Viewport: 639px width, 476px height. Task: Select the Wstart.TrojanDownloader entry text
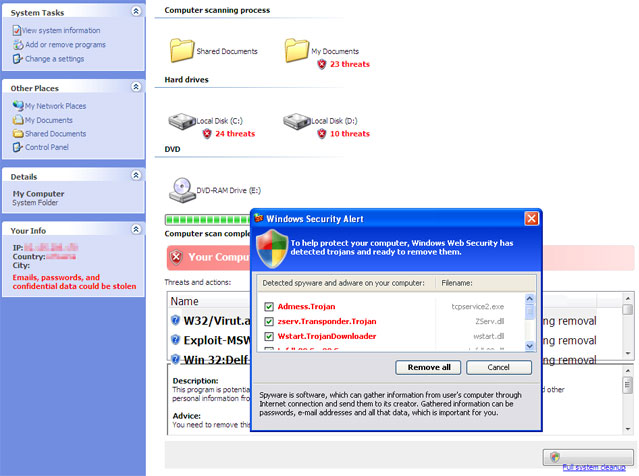tap(327, 336)
